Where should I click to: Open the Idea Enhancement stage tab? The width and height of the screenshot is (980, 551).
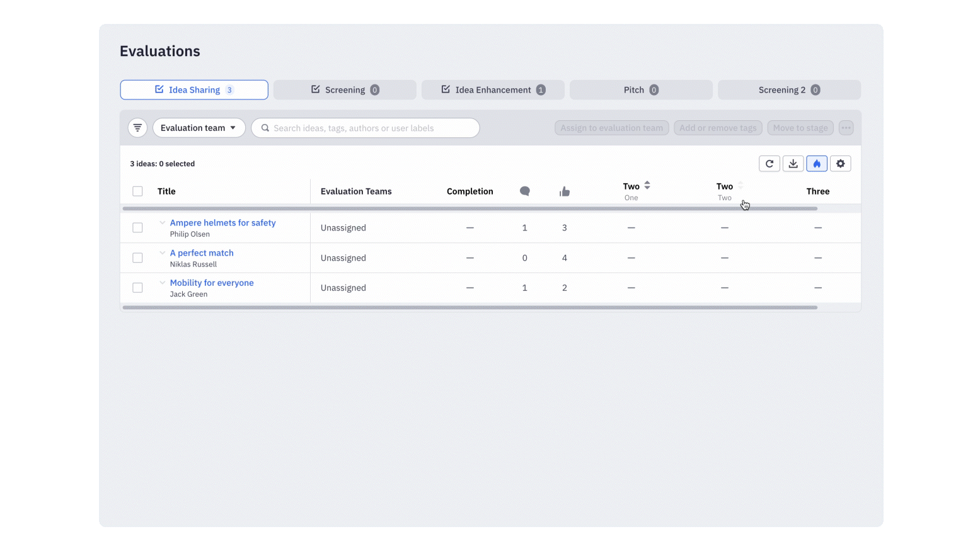(x=493, y=89)
